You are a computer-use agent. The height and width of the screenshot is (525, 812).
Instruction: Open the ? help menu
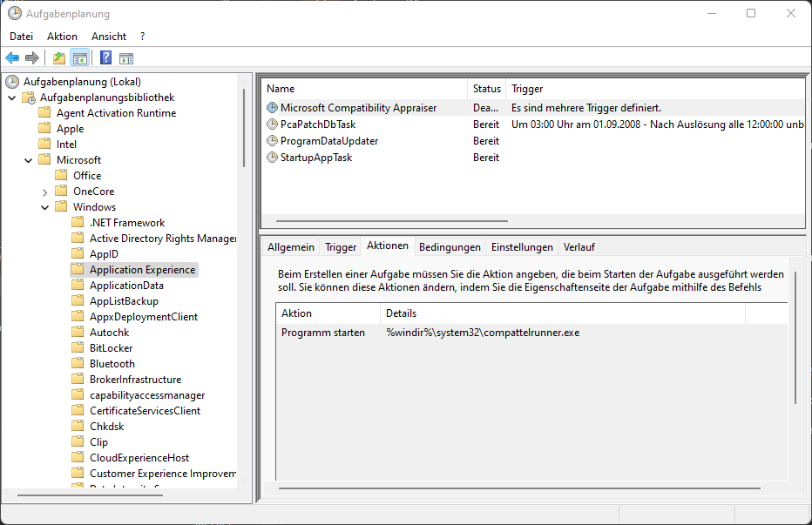click(x=142, y=37)
